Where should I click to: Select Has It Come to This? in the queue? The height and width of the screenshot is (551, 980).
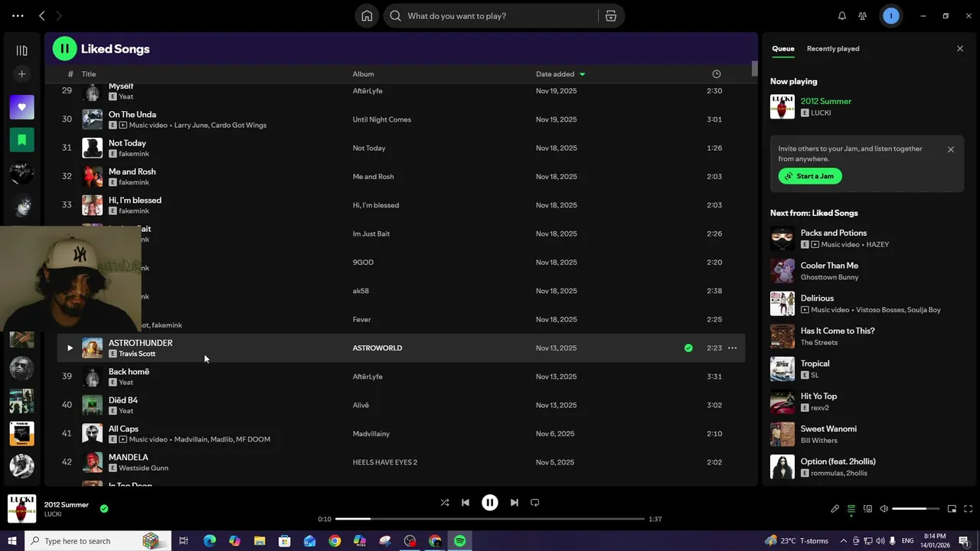click(838, 331)
